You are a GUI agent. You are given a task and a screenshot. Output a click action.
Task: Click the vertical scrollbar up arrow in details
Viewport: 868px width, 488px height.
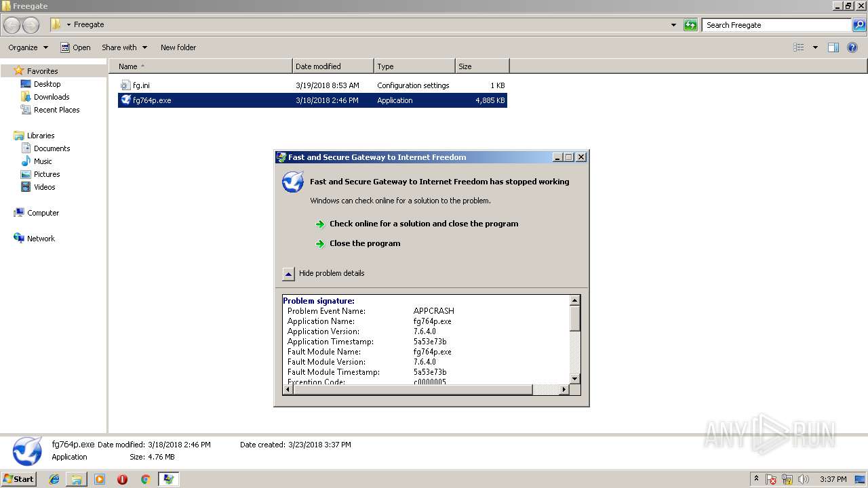[575, 300]
